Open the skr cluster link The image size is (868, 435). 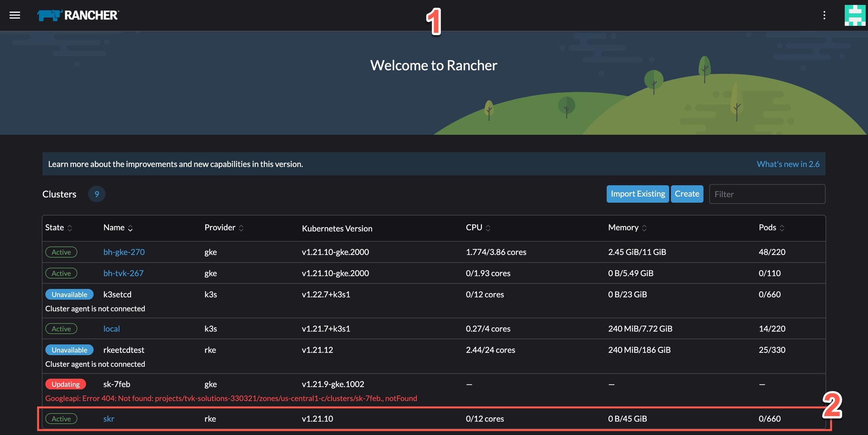(108, 419)
